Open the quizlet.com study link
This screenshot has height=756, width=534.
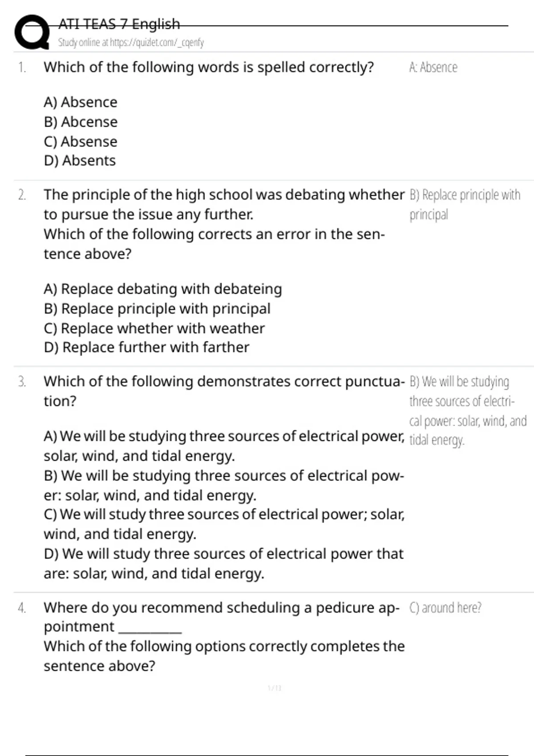click(131, 43)
